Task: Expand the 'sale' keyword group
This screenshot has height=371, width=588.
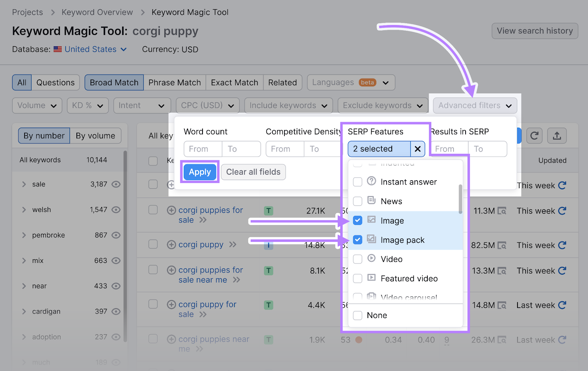Action: click(24, 184)
